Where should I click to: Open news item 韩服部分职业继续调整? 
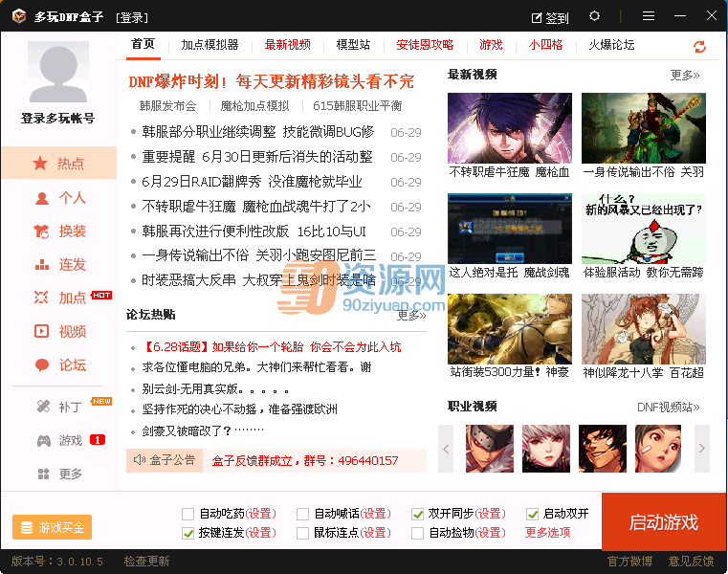[257, 132]
